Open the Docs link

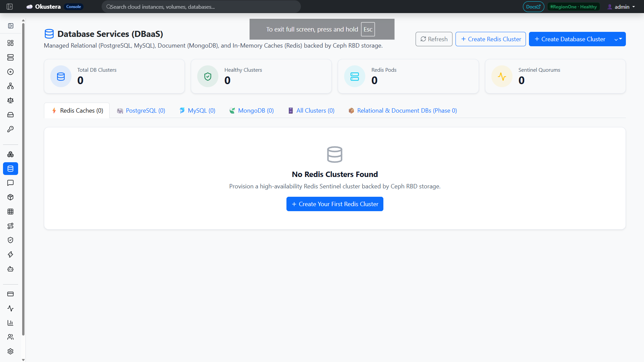pyautogui.click(x=533, y=7)
